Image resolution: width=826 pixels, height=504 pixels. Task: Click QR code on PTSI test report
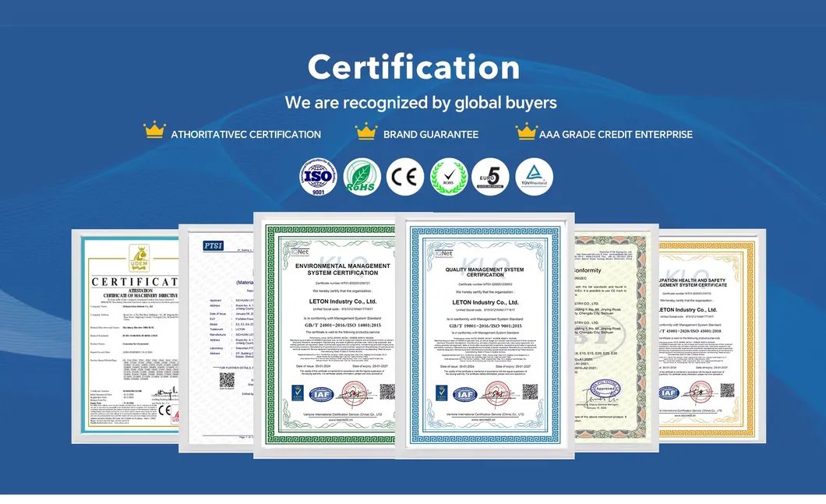pos(227,379)
